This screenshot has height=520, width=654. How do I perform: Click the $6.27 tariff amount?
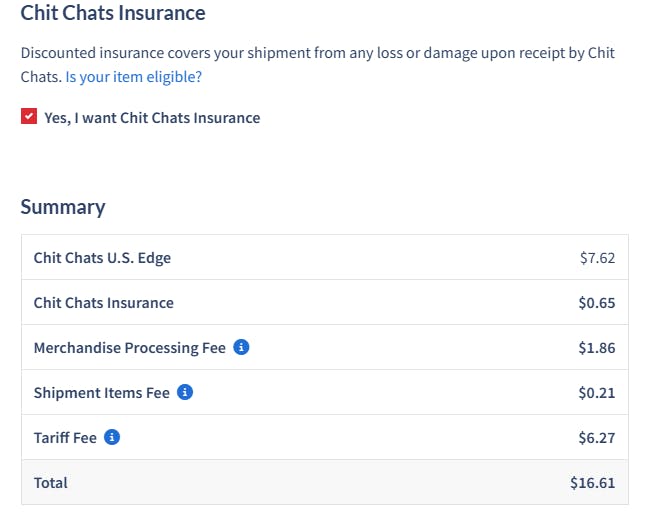597,438
